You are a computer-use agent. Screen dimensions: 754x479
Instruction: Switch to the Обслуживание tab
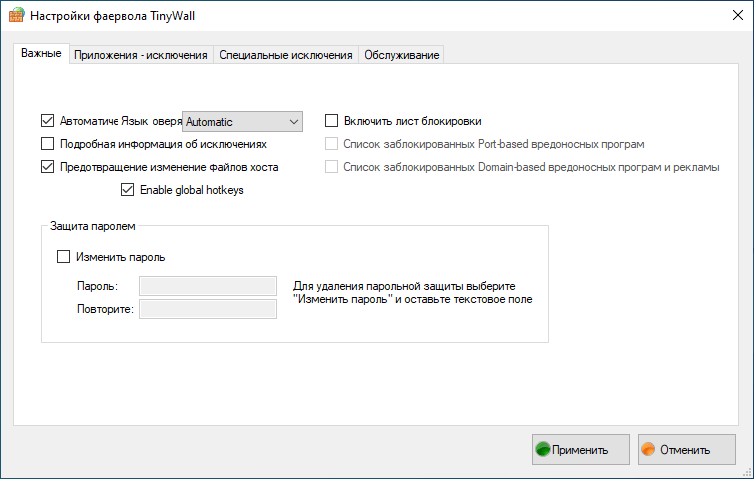click(x=401, y=55)
